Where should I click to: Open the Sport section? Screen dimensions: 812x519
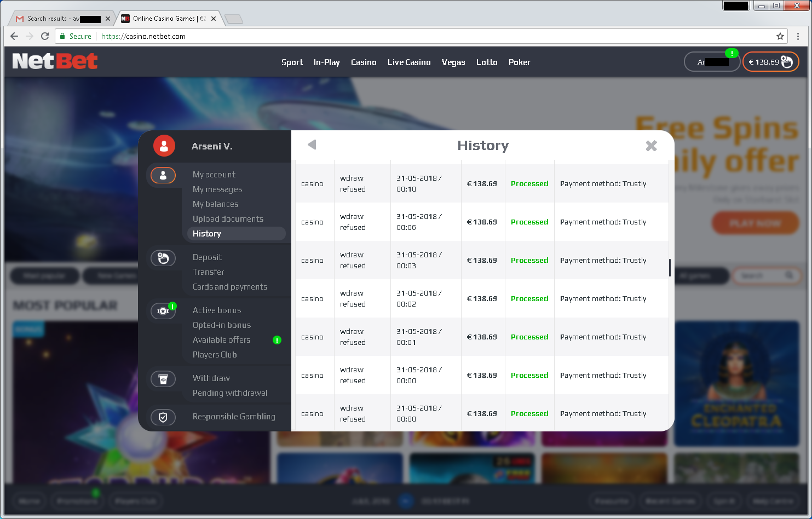pos(292,62)
